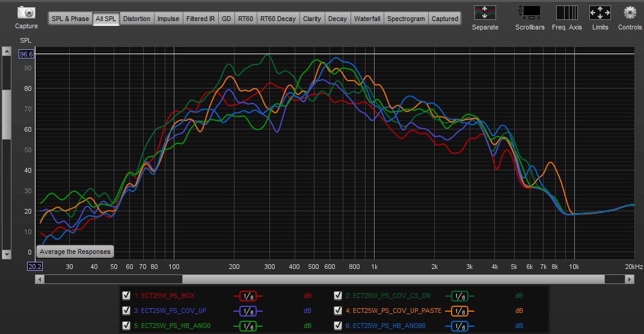
Task: Click the vertical scrollbar thumb
Action: point(7,114)
